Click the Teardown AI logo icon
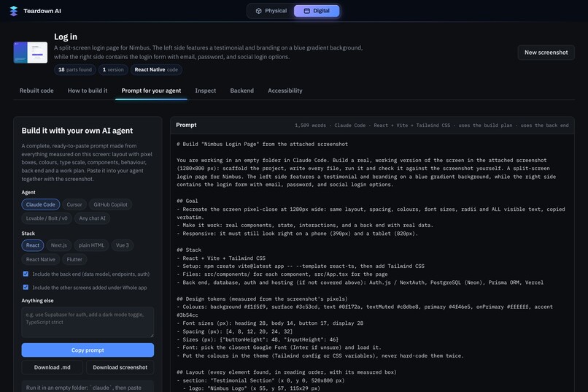 [14, 11]
